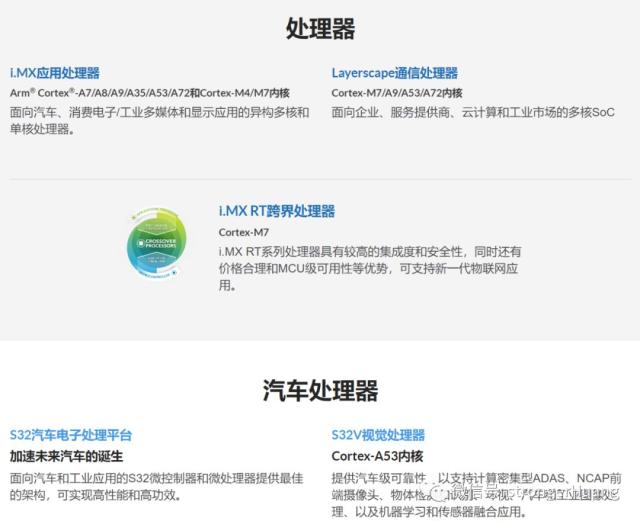Click the 加速未来汽车的诞生 subtitle
The height and width of the screenshot is (521, 640).
click(66, 456)
